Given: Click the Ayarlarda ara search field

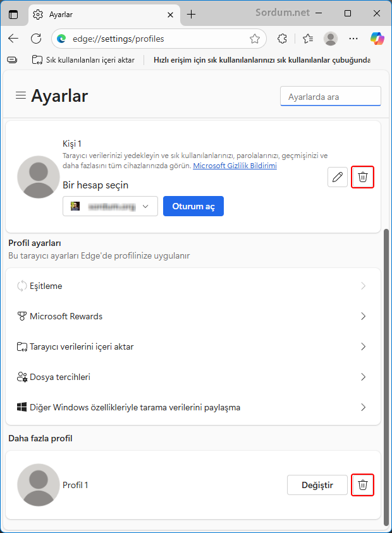Looking at the screenshot, I should [x=330, y=95].
